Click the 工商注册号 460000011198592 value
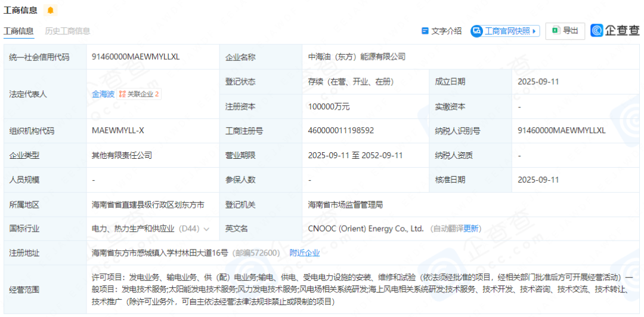The width and height of the screenshot is (644, 317). point(341,130)
